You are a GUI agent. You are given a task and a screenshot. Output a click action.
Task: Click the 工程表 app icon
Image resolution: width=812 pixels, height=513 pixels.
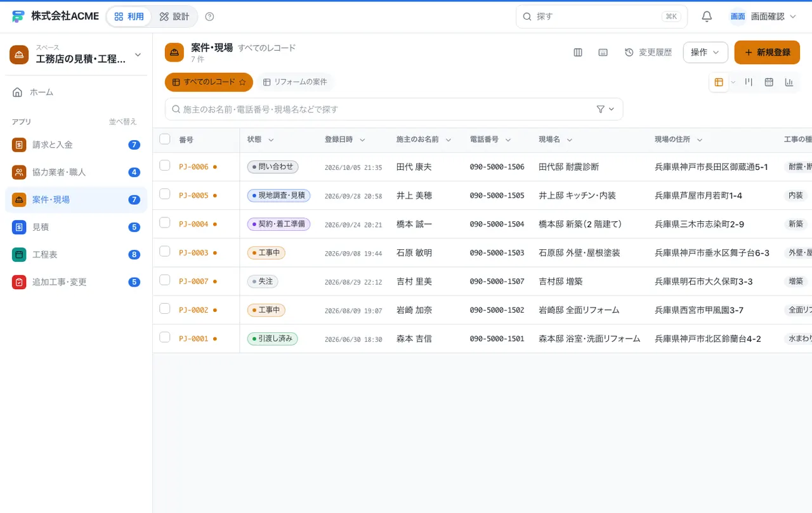19,254
